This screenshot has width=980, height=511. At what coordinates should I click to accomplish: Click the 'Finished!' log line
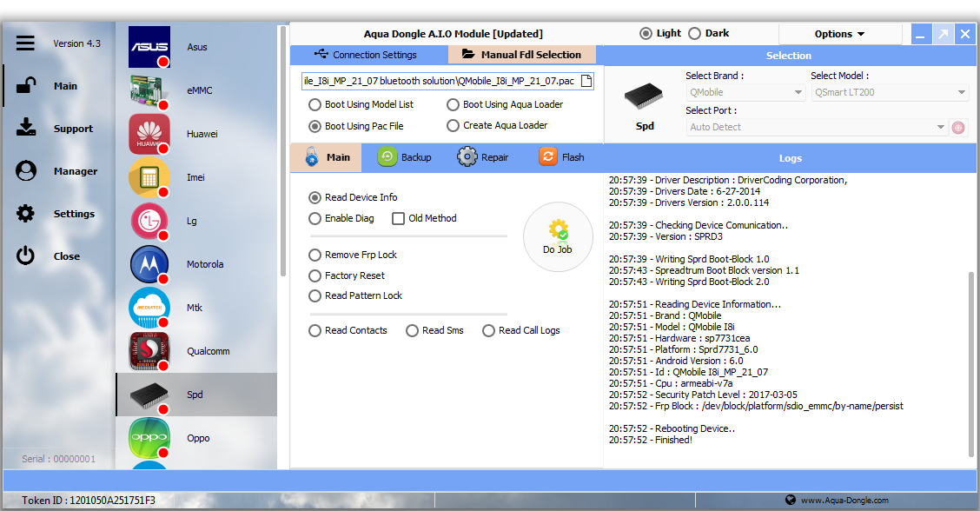tap(650, 441)
